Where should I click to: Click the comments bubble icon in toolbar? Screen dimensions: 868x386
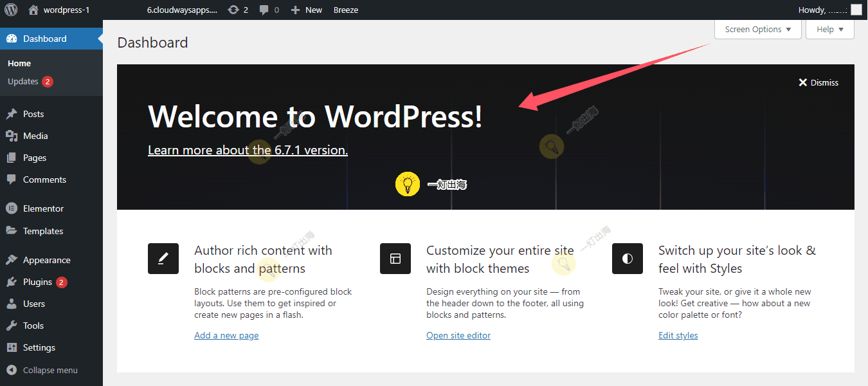point(264,10)
